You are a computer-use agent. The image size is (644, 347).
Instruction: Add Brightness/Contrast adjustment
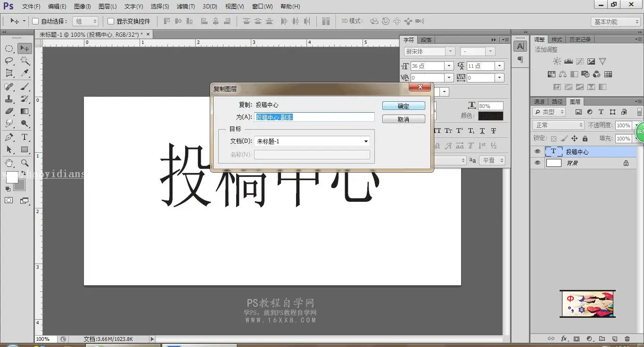(557, 61)
